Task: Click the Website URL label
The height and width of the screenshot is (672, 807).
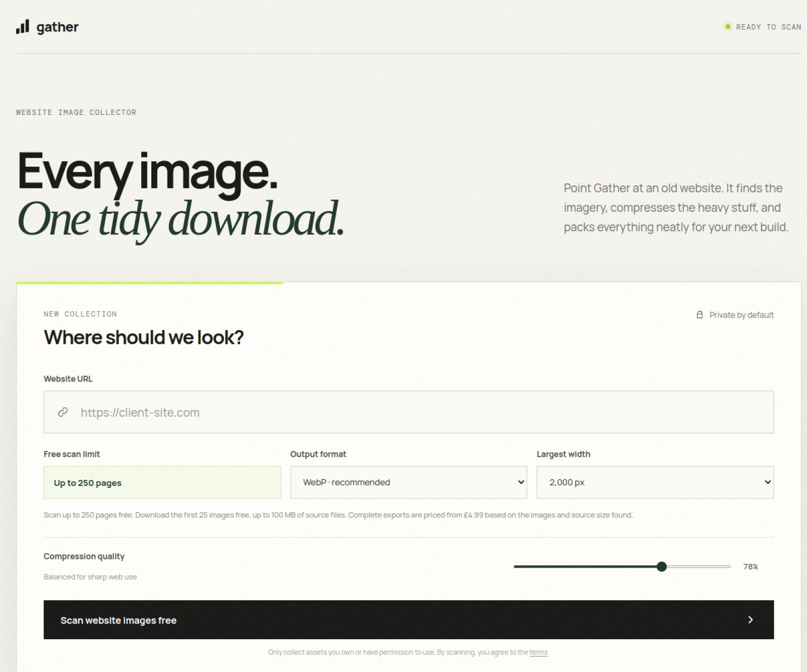Action: tap(68, 379)
